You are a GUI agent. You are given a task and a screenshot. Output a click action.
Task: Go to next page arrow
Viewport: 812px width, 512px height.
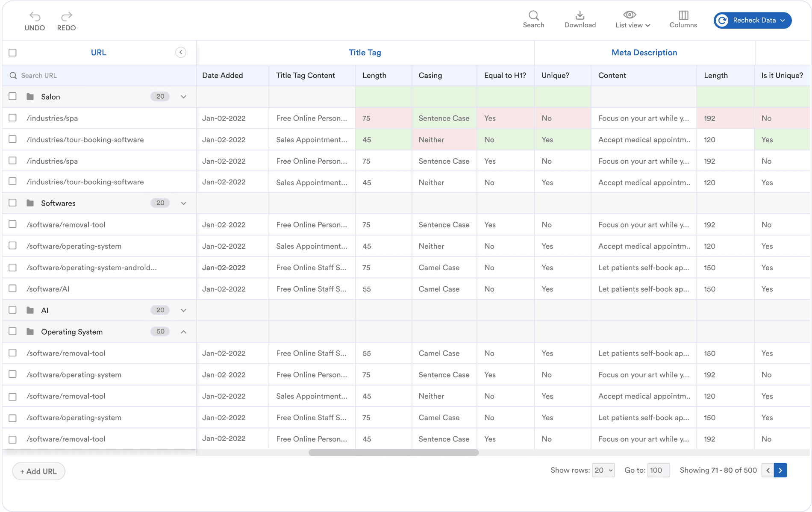pyautogui.click(x=780, y=470)
